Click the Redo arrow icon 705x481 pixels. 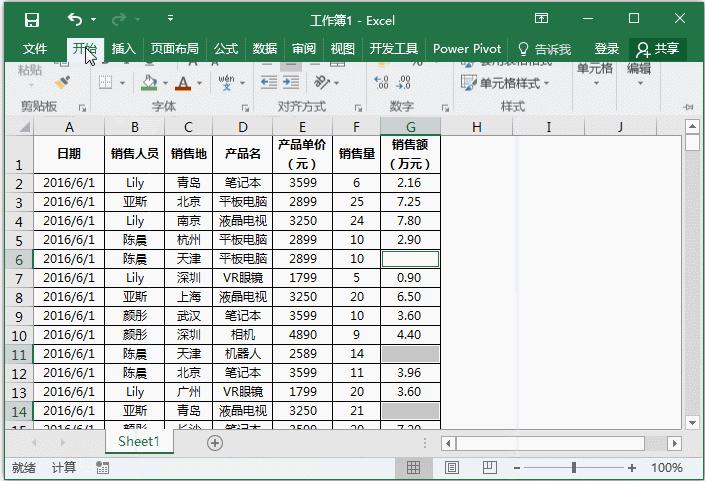(119, 19)
